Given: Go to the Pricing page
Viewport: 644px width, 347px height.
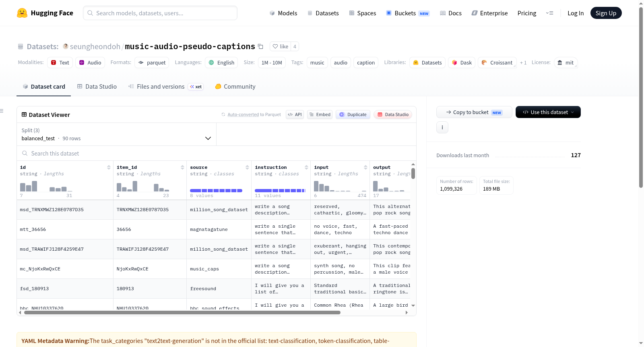Looking at the screenshot, I should [x=527, y=13].
